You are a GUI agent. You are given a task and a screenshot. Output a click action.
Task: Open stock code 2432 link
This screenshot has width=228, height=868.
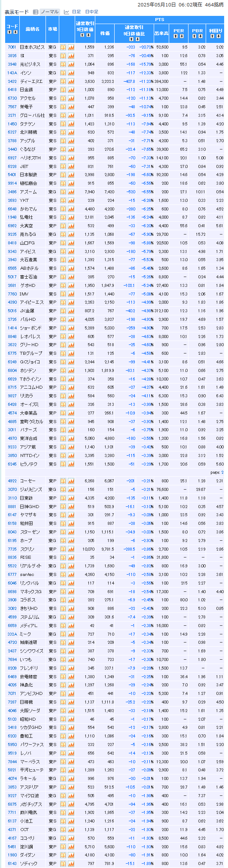coord(12,81)
